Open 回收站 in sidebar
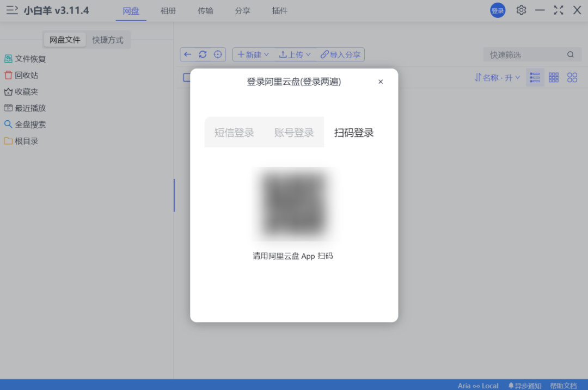This screenshot has width=588, height=390. (21, 75)
